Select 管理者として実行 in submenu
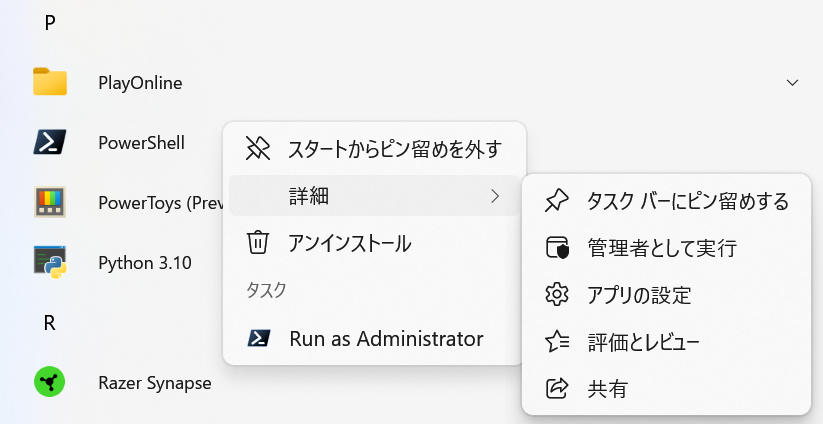This screenshot has height=424, width=823. coord(666,248)
